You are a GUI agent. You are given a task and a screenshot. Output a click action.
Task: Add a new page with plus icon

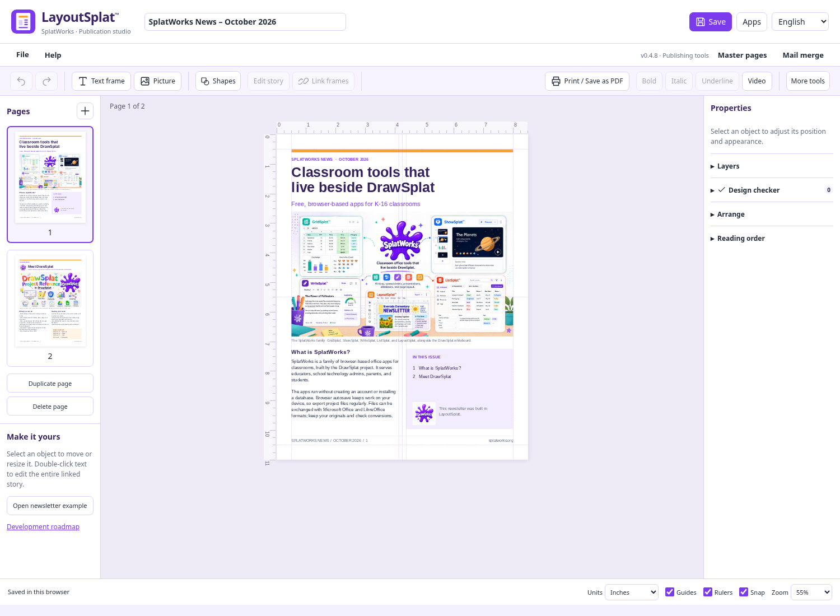click(x=85, y=111)
